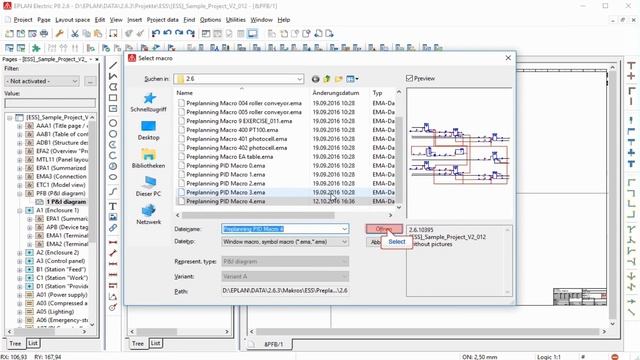Select the Ellipse drawing tool
The height and width of the screenshot is (360, 640).
point(113,177)
